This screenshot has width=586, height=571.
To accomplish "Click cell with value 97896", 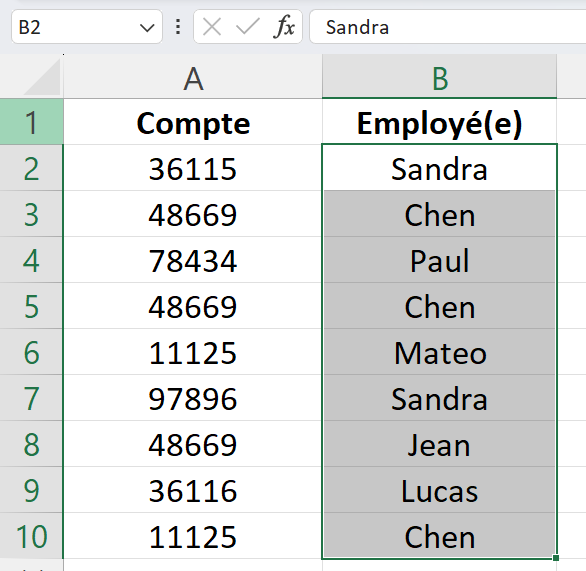I will coord(193,398).
